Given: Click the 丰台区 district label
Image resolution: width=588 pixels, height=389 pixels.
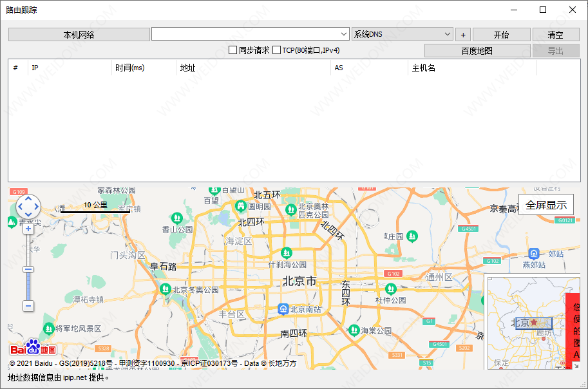Looking at the screenshot, I should (232, 314).
